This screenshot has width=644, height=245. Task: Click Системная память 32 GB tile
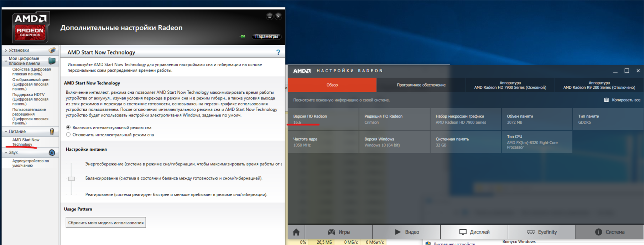click(466, 142)
